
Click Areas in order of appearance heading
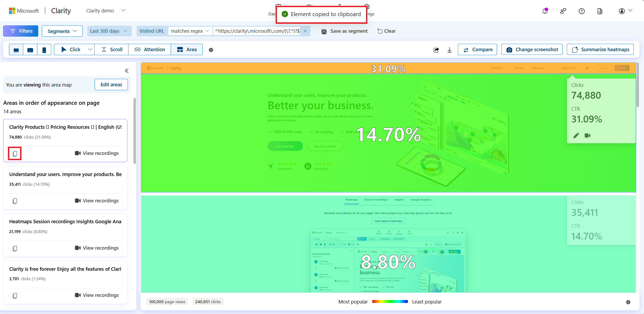pyautogui.click(x=52, y=103)
